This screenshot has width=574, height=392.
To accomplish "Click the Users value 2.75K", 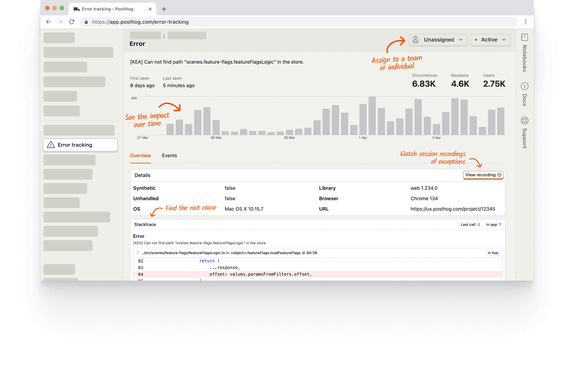I will (494, 84).
